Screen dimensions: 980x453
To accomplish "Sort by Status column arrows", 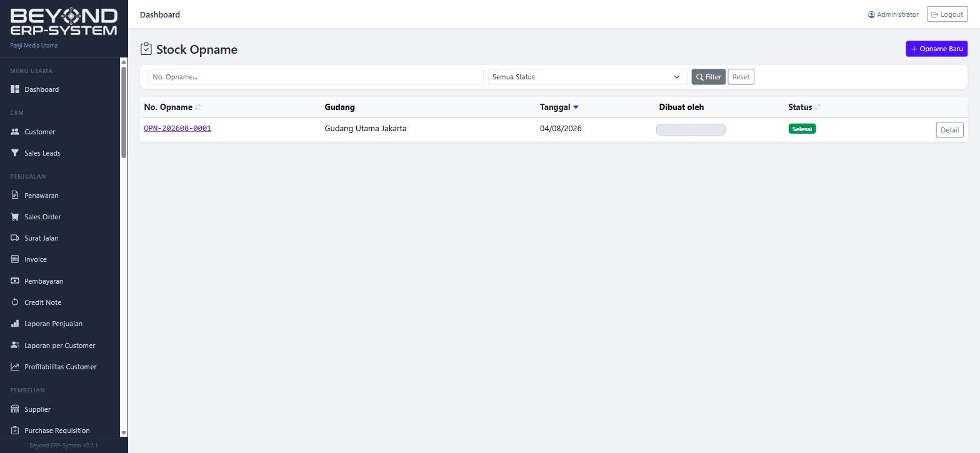I will coord(817,107).
